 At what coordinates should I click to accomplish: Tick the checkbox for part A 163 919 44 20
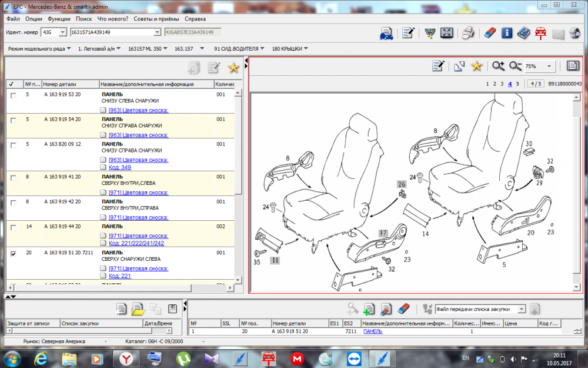click(x=13, y=227)
